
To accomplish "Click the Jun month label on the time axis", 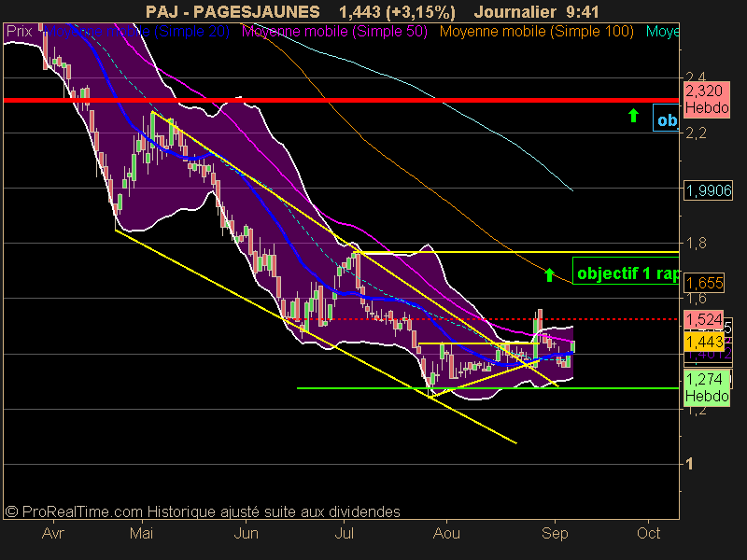I will click(x=246, y=533).
